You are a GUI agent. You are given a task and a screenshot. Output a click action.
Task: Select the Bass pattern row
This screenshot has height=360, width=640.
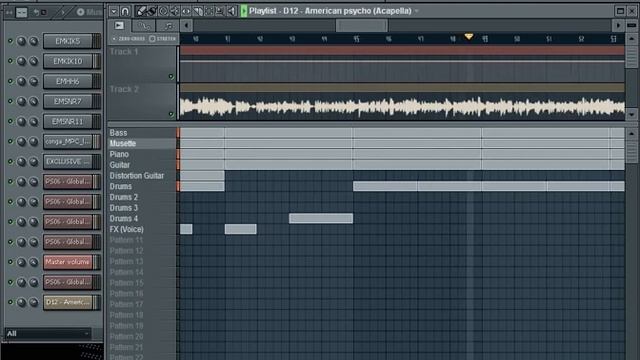pyautogui.click(x=142, y=133)
